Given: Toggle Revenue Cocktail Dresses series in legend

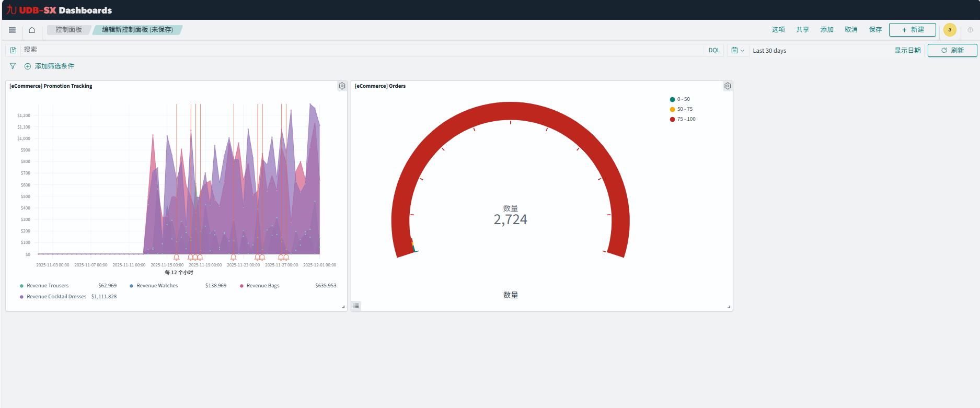Looking at the screenshot, I should tap(56, 297).
